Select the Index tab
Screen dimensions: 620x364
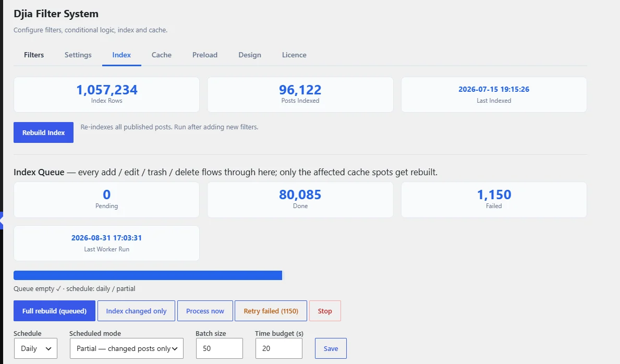[121, 55]
